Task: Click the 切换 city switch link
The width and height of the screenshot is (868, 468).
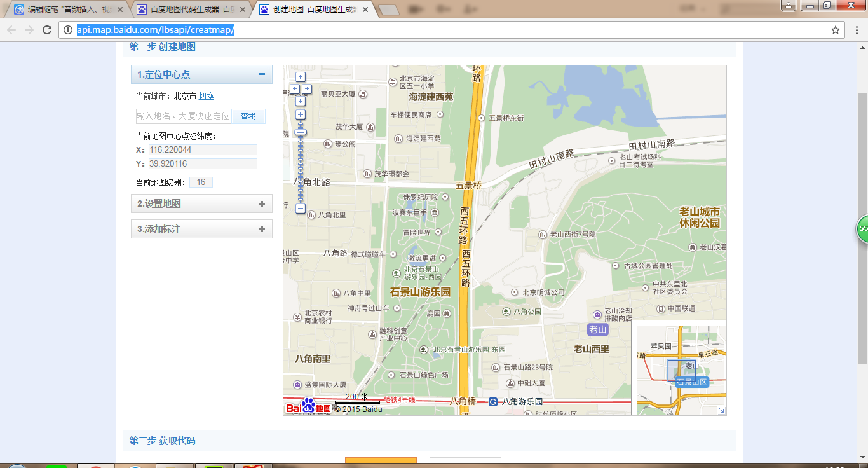Action: [x=207, y=96]
